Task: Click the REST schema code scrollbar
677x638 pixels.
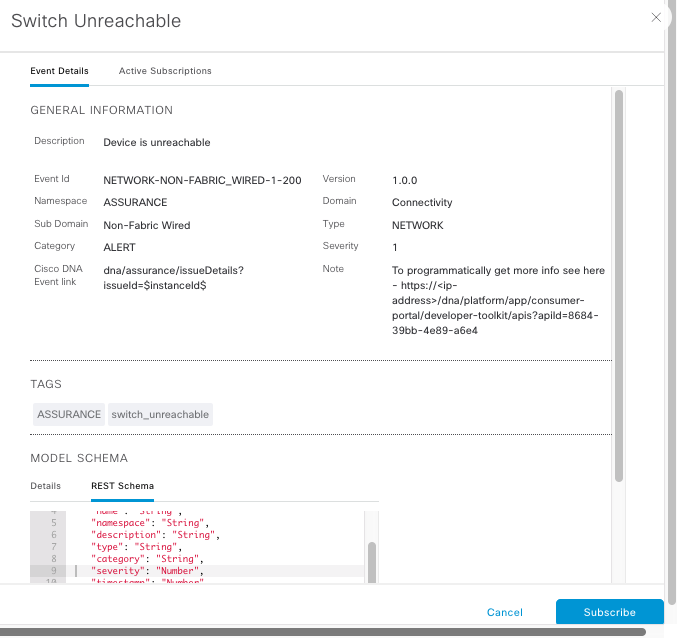Action: pos(372,560)
